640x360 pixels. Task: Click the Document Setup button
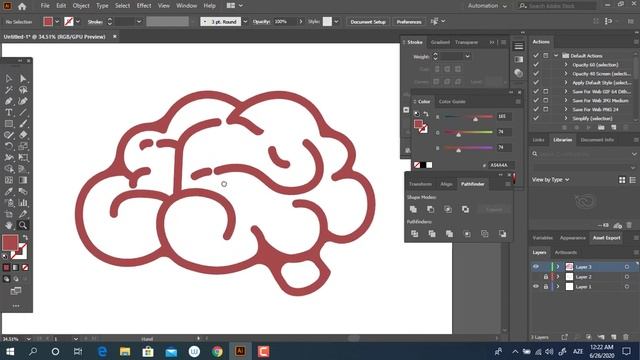click(x=368, y=22)
